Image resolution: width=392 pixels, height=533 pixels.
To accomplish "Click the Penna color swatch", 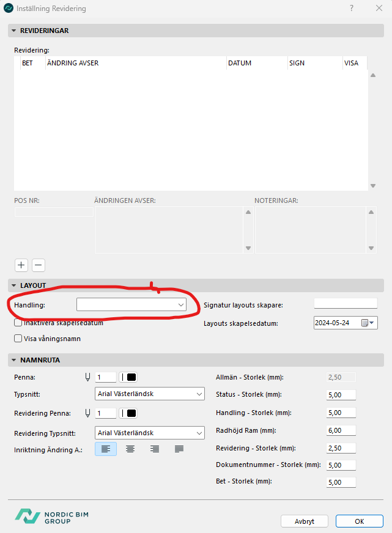I will pyautogui.click(x=128, y=377).
